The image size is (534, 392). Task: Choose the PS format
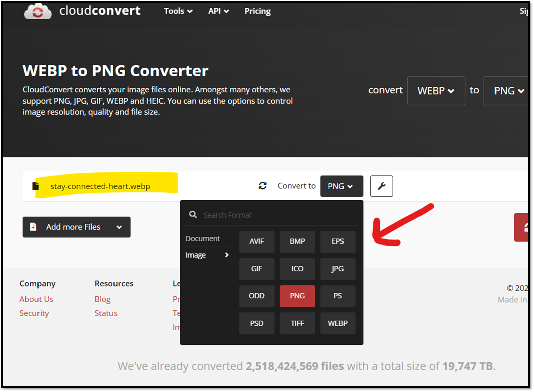coord(338,296)
